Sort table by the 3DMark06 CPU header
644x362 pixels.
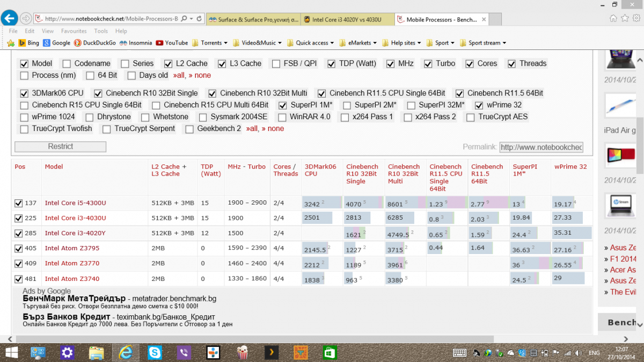point(320,170)
